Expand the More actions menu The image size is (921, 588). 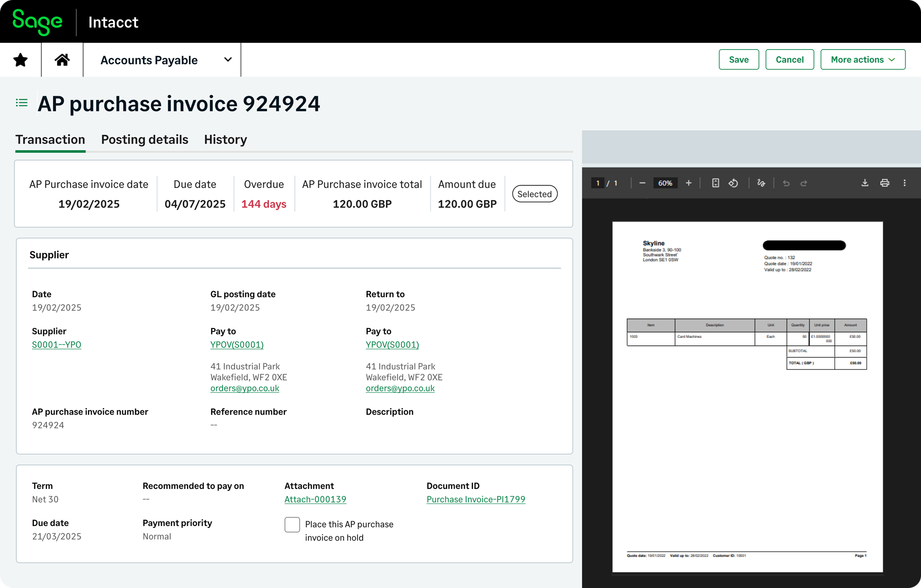tap(863, 59)
